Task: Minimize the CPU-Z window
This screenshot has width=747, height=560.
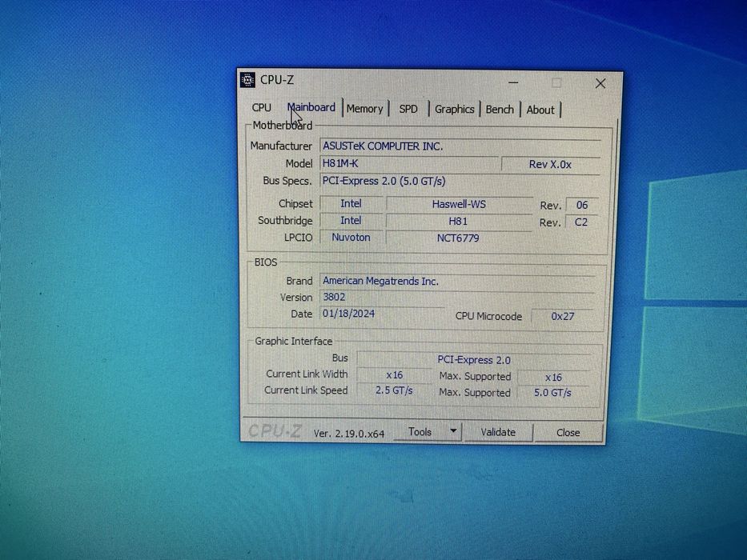Action: (x=513, y=82)
